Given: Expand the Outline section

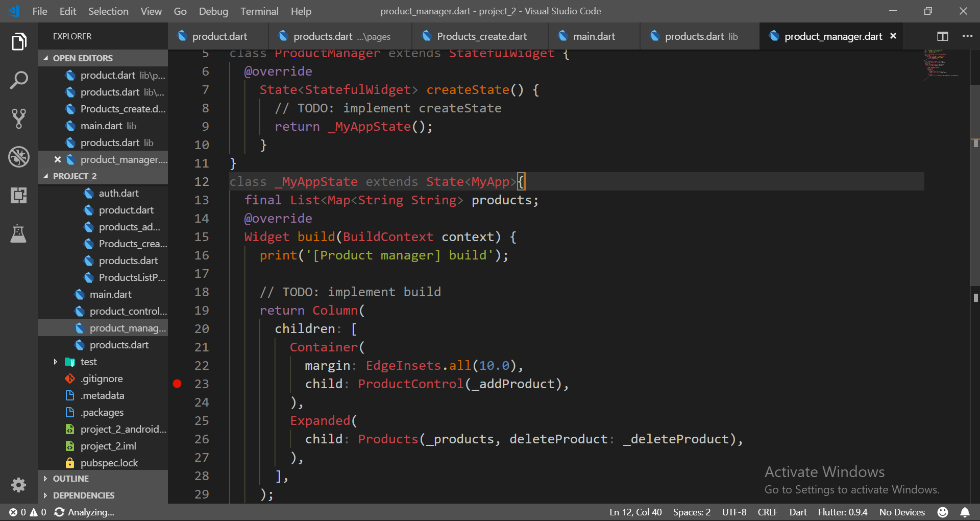Looking at the screenshot, I should pyautogui.click(x=103, y=479).
